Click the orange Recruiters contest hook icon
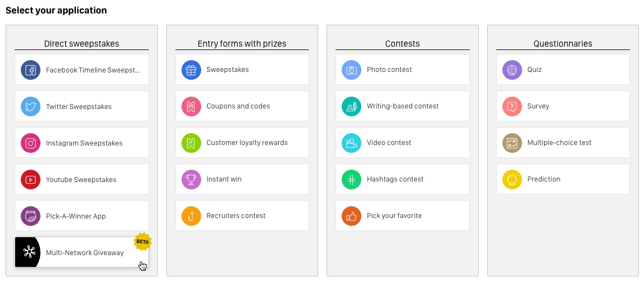 [192, 216]
